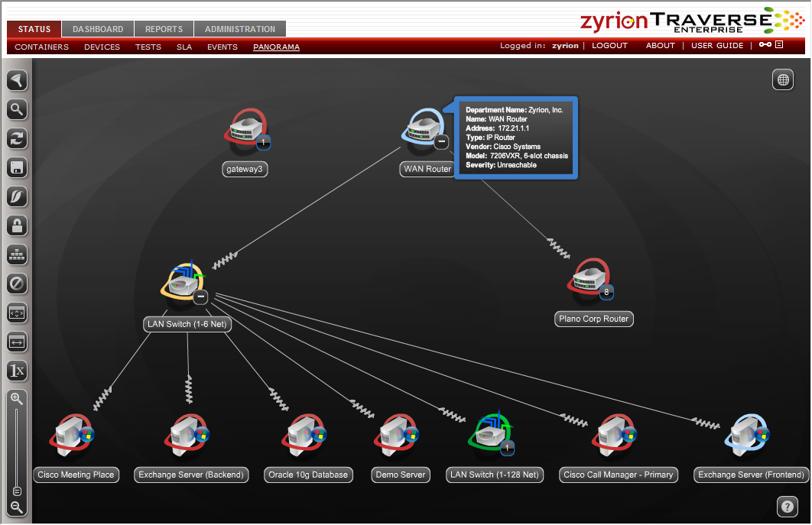Select the Exchange Server (Backend) icon

pyautogui.click(x=187, y=435)
